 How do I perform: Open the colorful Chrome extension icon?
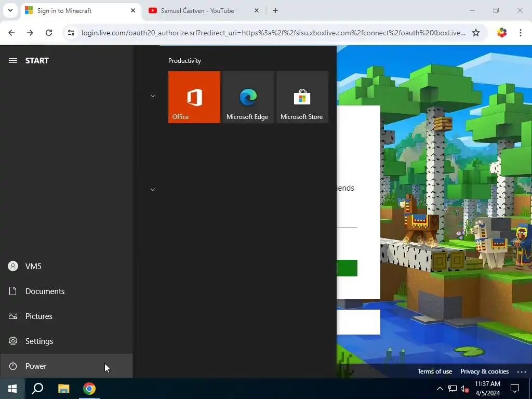coord(502,33)
